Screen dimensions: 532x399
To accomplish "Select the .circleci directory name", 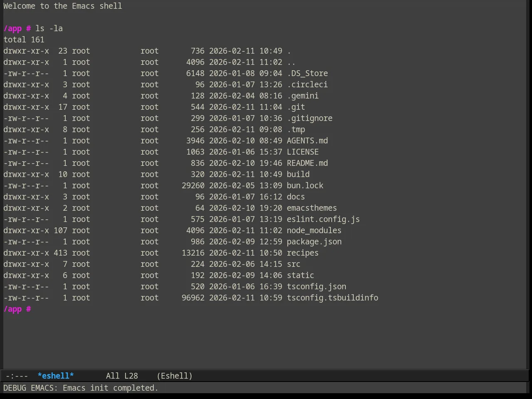I will coord(307,84).
